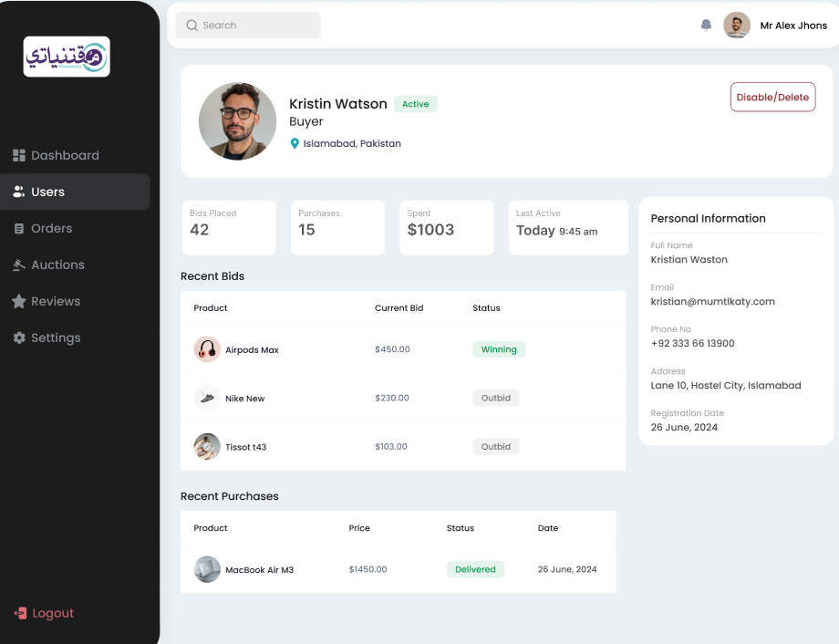Viewport: 839px width, 644px height.
Task: Click the Reviews star icon
Action: coord(19,301)
